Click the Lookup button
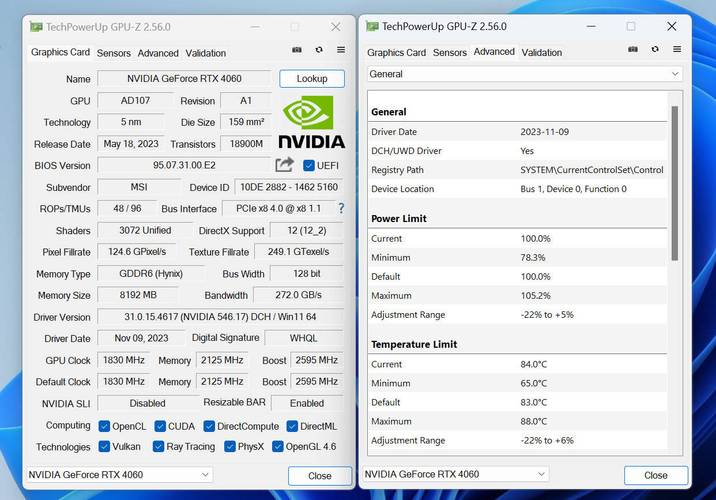This screenshot has width=716, height=500. click(312, 78)
